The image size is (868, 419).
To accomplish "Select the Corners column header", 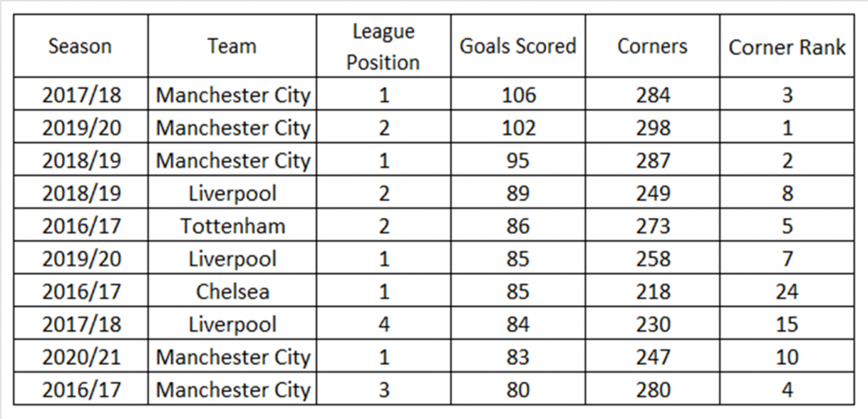I will click(653, 46).
